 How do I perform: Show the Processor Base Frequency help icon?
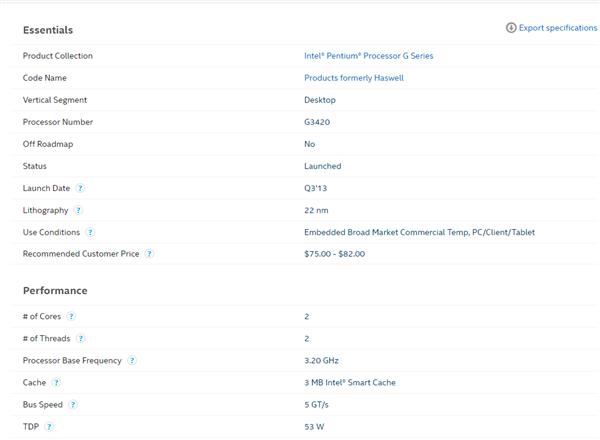132,360
